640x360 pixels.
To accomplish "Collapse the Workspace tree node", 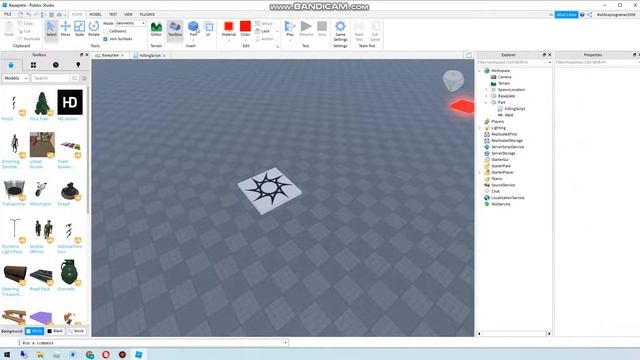I will point(480,71).
